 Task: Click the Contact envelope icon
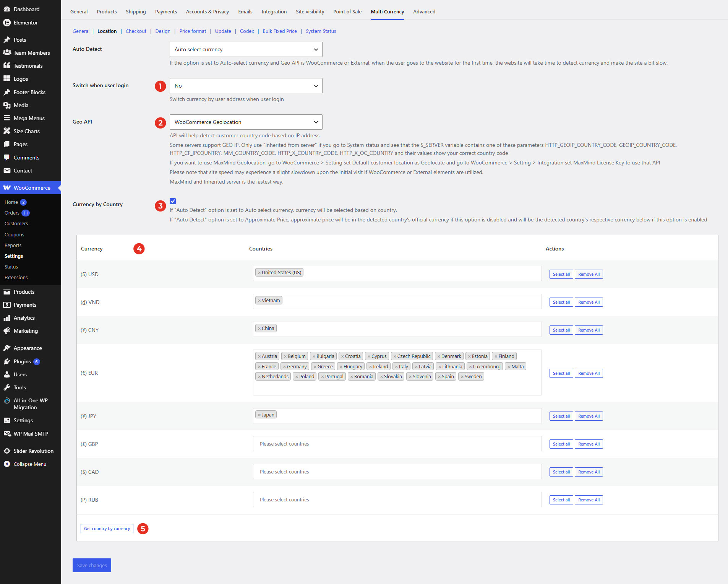[7, 171]
